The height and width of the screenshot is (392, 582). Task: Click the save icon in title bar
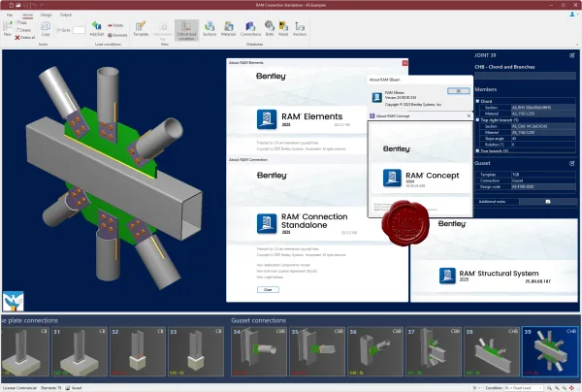tap(26, 5)
